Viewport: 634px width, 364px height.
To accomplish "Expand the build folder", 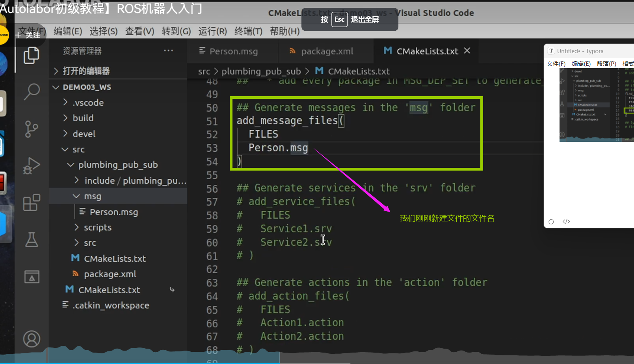I will tap(118, 118).
